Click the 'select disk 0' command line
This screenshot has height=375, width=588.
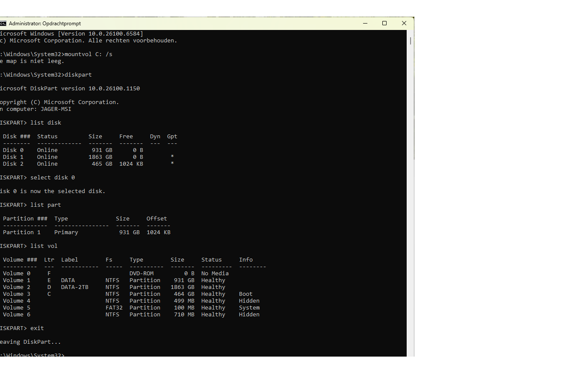[38, 178]
